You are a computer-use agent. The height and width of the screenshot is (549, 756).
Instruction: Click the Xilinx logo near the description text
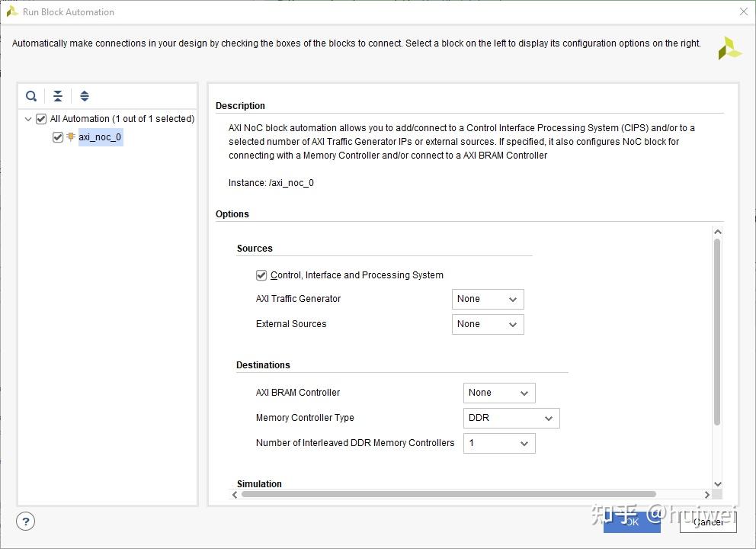(x=729, y=48)
